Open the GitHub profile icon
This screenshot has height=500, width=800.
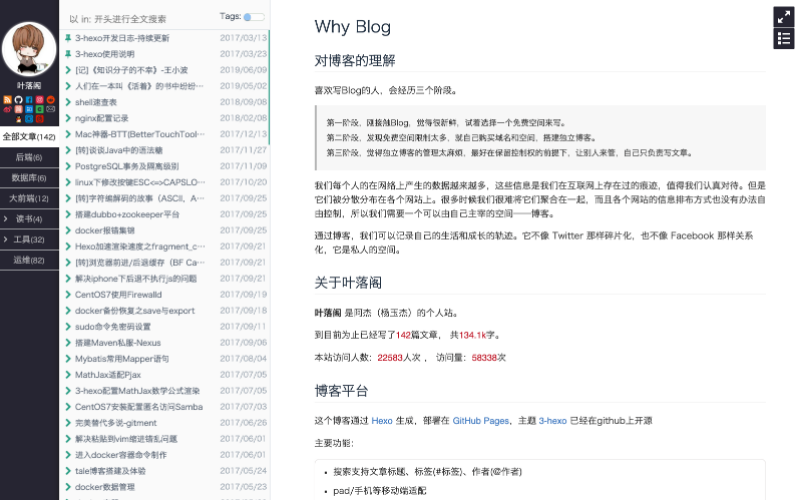tap(19, 100)
